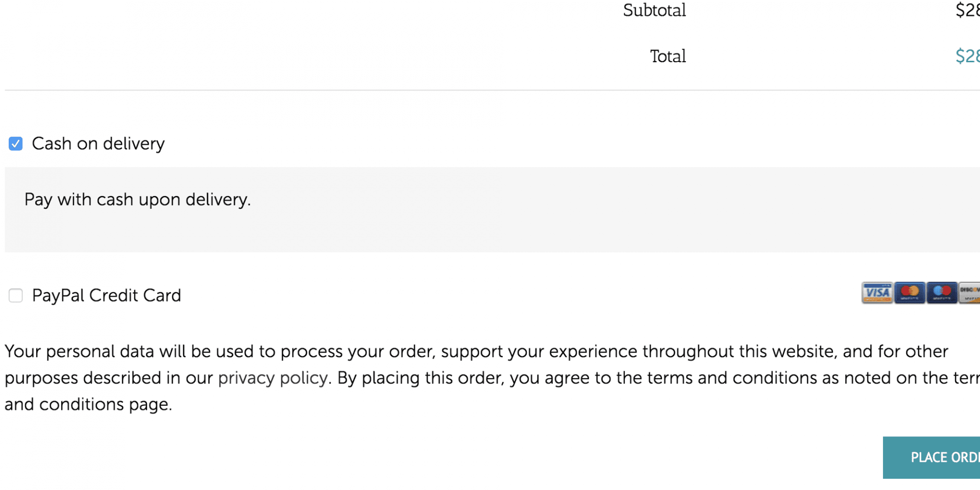This screenshot has width=980, height=490.
Task: Click the 'Pay with cash upon delivery' text
Action: [138, 200]
